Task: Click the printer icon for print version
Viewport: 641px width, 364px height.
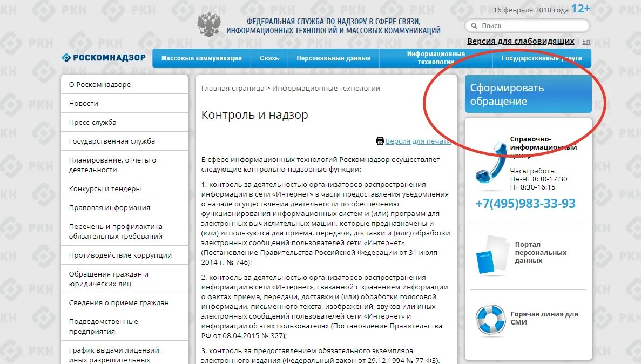Action: pyautogui.click(x=380, y=141)
